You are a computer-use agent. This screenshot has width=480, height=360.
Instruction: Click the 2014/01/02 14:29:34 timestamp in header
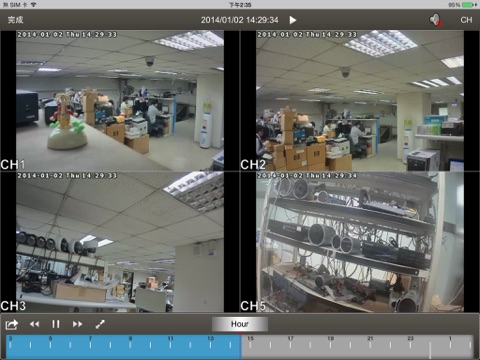click(239, 20)
